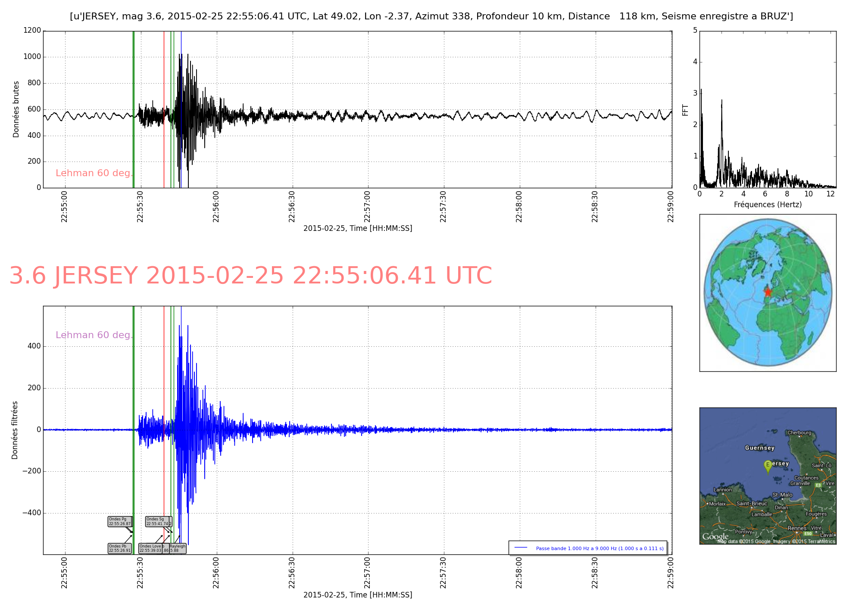This screenshot has width=862, height=616.
Task: Click the Ondes Pg annotation box
Action: pyautogui.click(x=120, y=522)
